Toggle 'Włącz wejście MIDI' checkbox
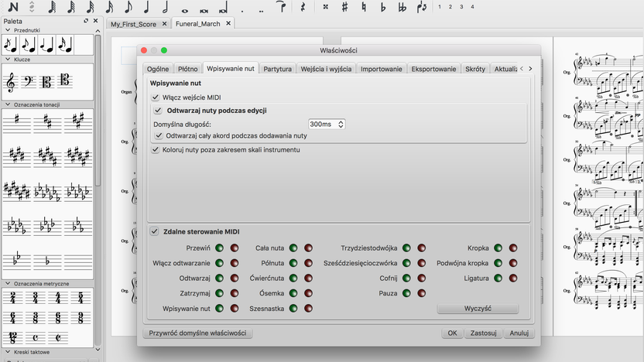The width and height of the screenshot is (644, 362). pos(156,97)
